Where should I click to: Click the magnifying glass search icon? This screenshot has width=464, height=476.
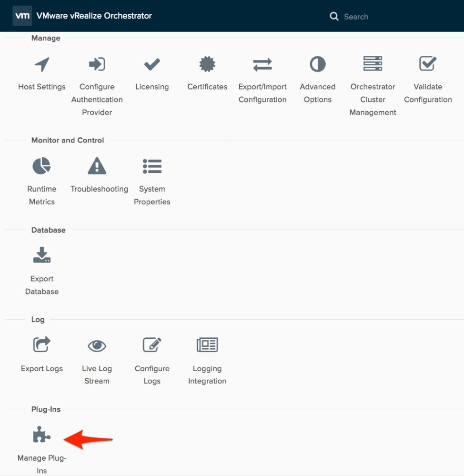tap(334, 16)
